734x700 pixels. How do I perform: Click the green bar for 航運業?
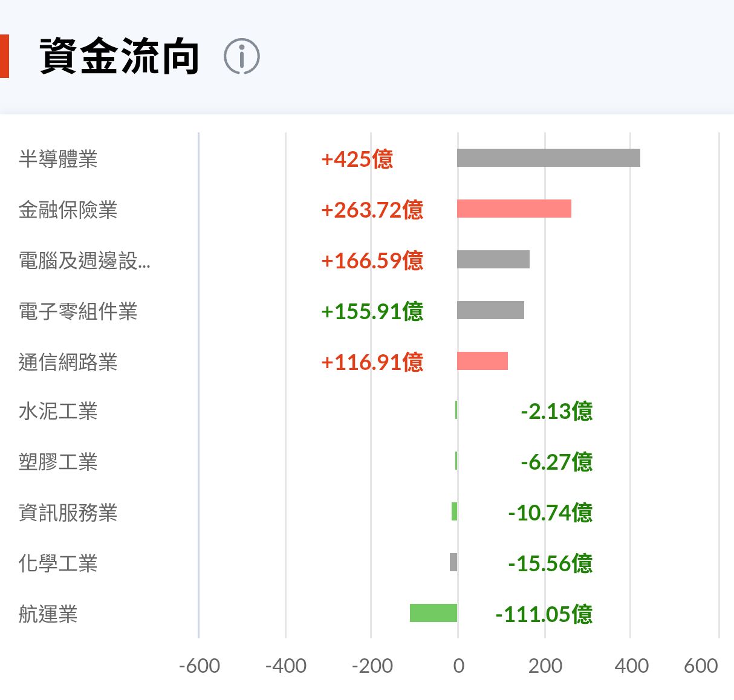434,613
